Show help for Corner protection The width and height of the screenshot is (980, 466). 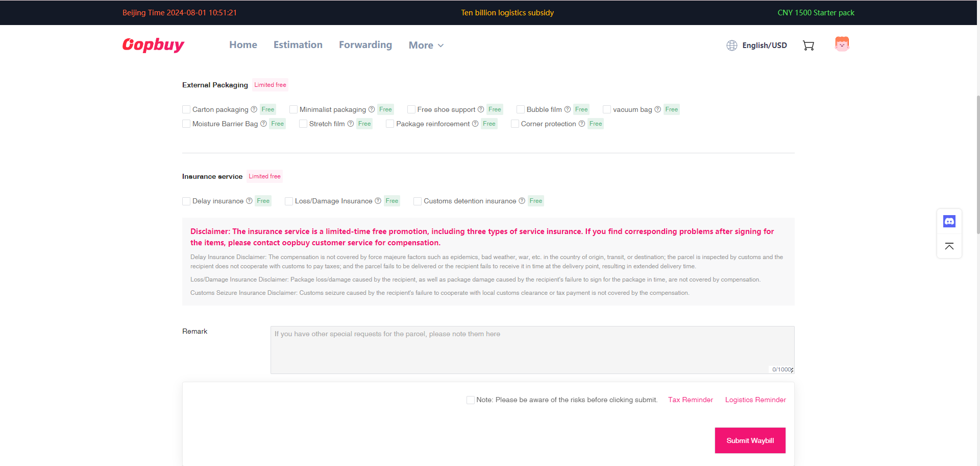[x=582, y=124]
